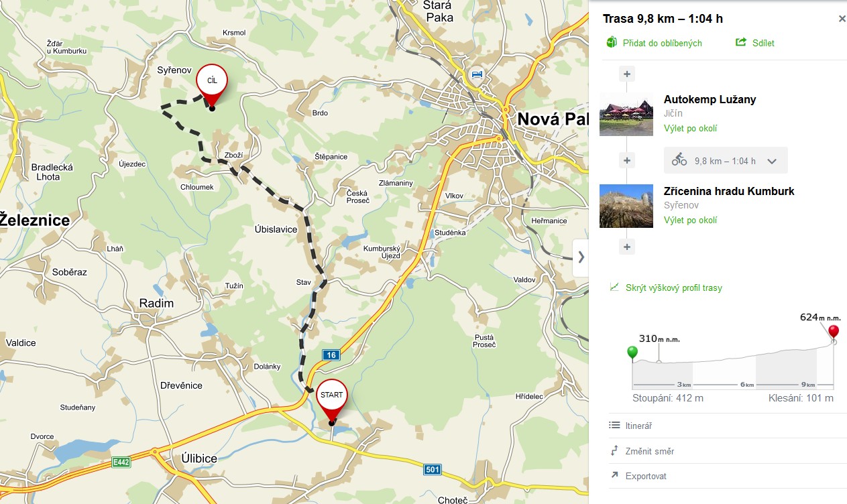Add waypoint below Zřícenina hradu Kumburk
847x504 pixels.
[627, 247]
